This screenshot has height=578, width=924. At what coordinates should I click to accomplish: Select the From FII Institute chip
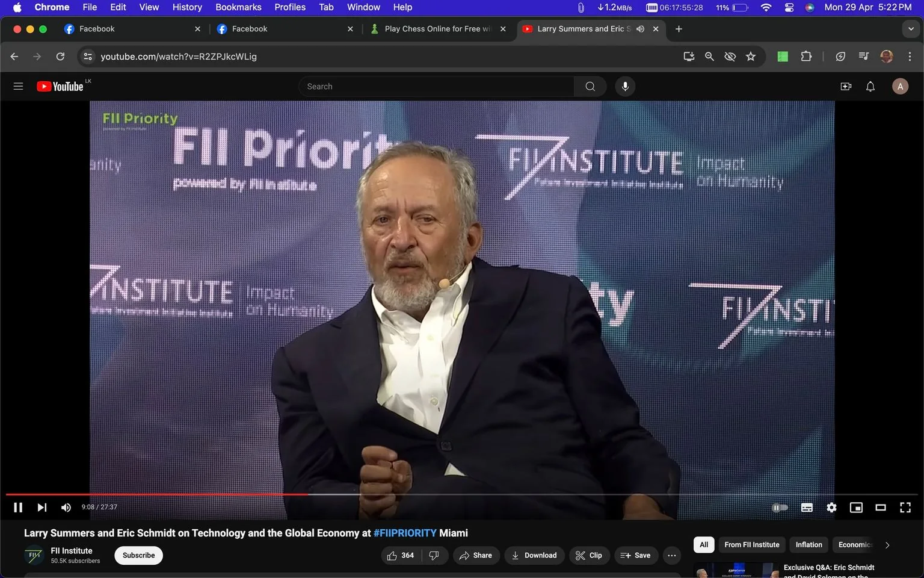752,544
